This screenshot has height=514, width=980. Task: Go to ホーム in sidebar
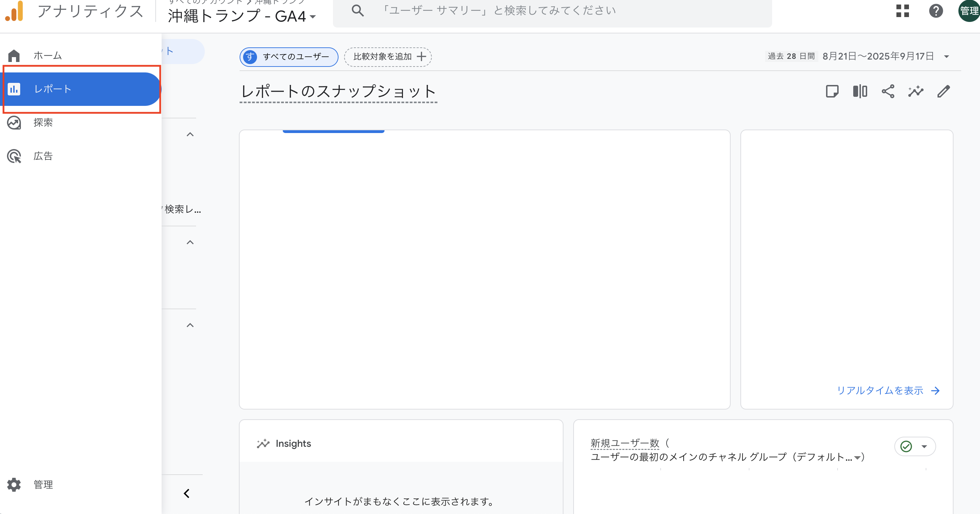pyautogui.click(x=47, y=56)
